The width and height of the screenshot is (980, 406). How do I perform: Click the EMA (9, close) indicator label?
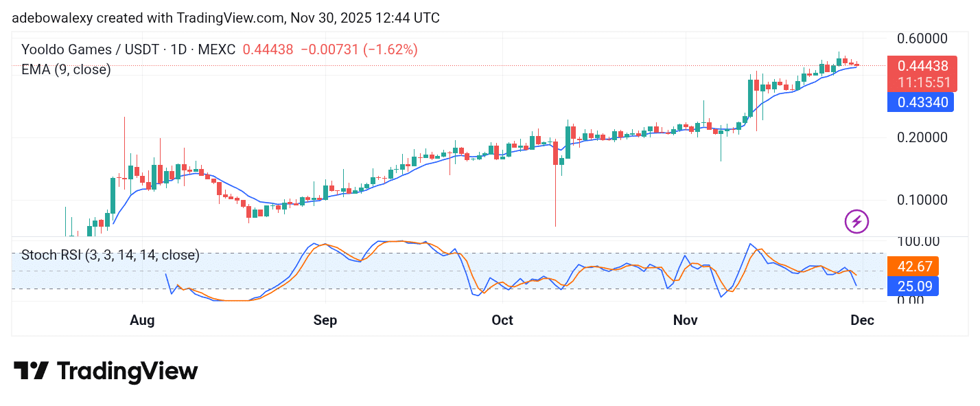point(65,69)
